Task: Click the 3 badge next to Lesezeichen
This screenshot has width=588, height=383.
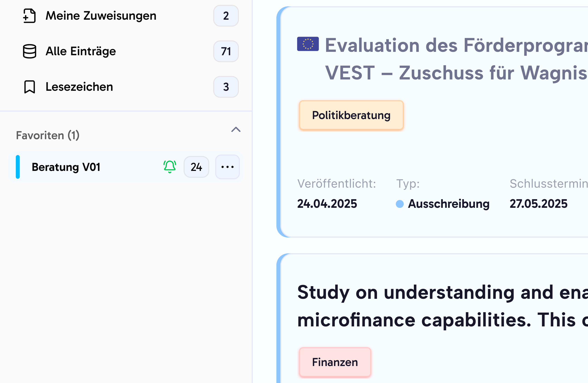Action: coord(225,87)
